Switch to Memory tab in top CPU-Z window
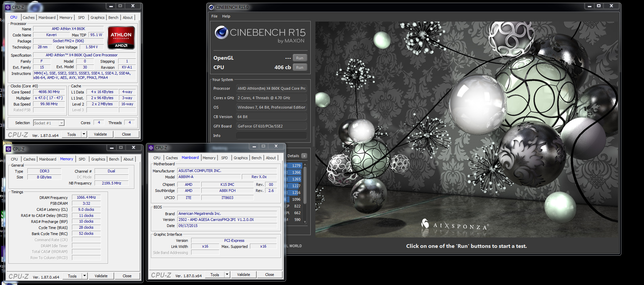Viewport: 644px width, 285px height. coord(66,18)
